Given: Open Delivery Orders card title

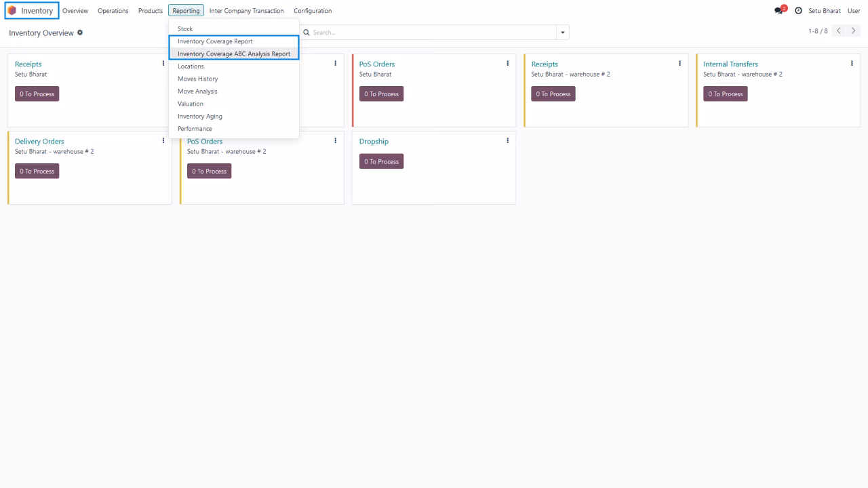Looking at the screenshot, I should (39, 142).
